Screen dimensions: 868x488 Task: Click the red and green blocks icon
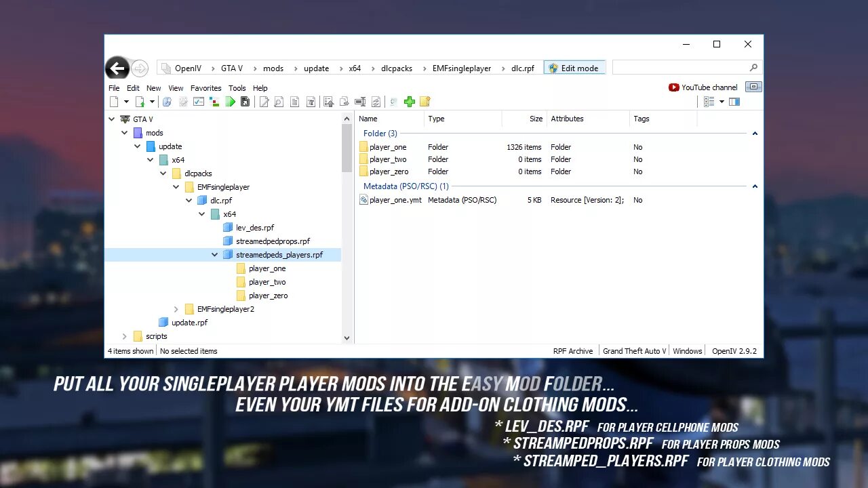(x=214, y=102)
